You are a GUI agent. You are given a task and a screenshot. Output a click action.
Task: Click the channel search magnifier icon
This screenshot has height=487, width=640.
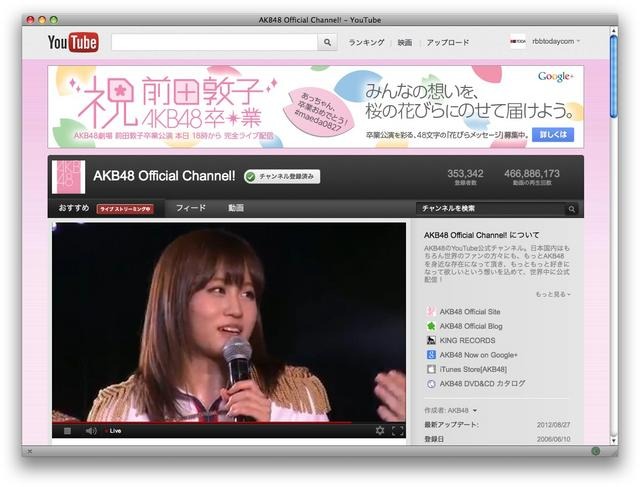pos(572,209)
